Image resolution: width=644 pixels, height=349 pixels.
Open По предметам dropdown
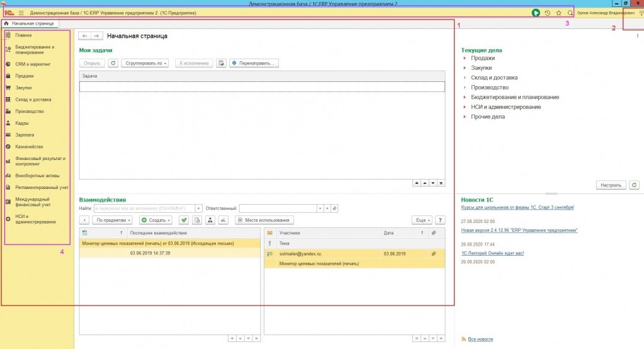pos(112,220)
